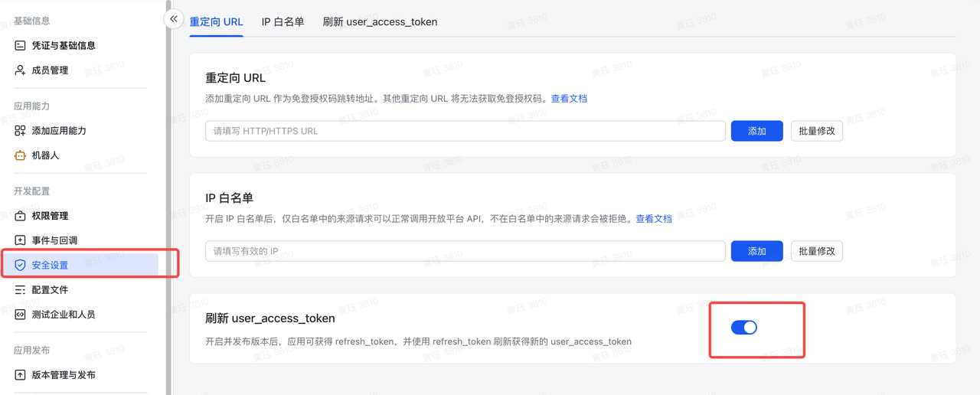Click the 配置文件 list icon
Viewport: 980px width, 395px height.
click(x=21, y=290)
